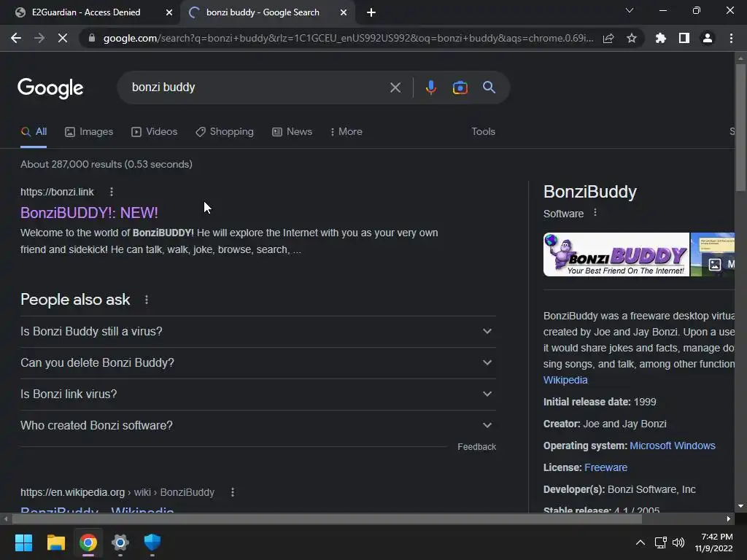View site information via the lock icon
The image size is (747, 560).
click(x=92, y=38)
